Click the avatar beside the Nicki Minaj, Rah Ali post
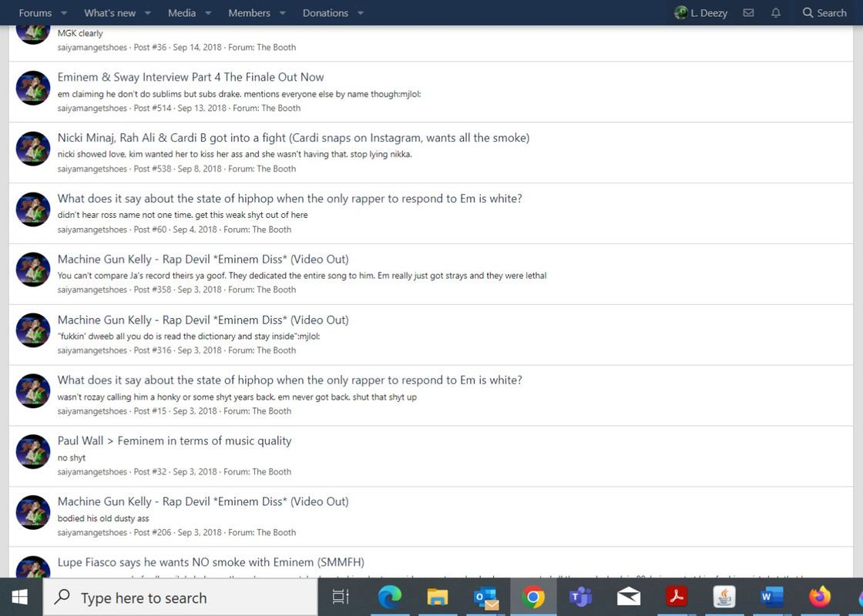863x616 pixels. [x=33, y=149]
